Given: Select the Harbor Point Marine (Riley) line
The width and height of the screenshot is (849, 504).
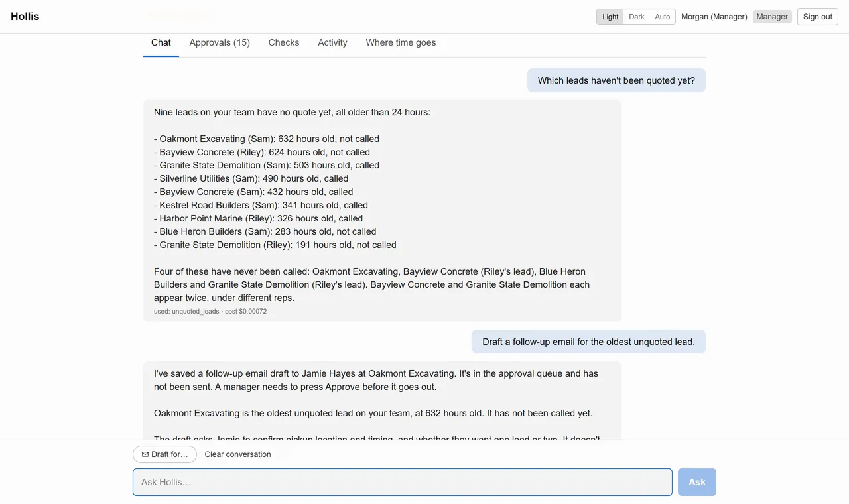Looking at the screenshot, I should click(x=259, y=218).
